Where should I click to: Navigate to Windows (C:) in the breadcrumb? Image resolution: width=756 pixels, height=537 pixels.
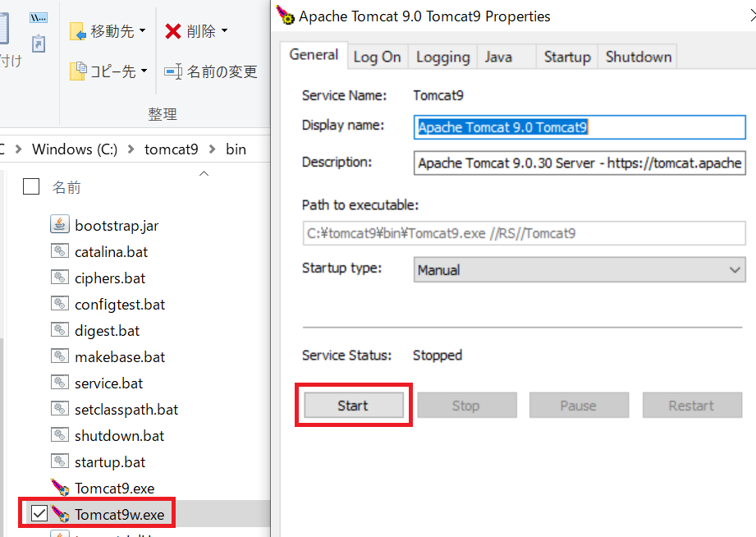click(x=75, y=149)
